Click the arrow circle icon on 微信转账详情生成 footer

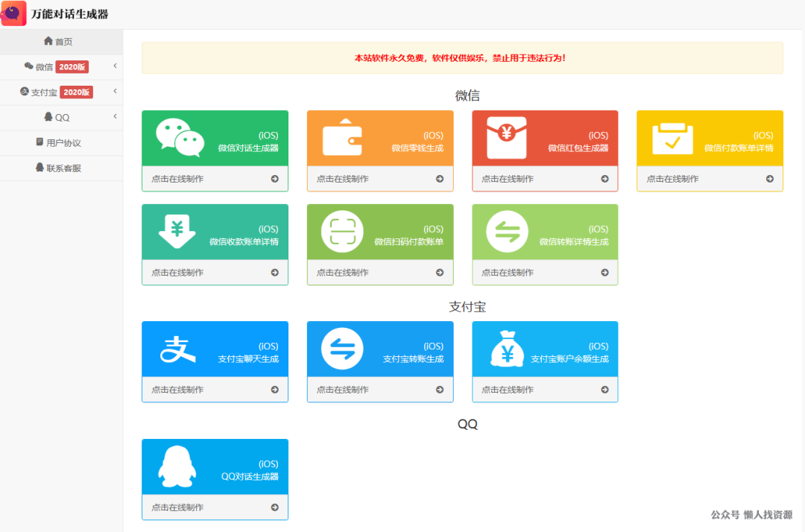[x=604, y=273]
